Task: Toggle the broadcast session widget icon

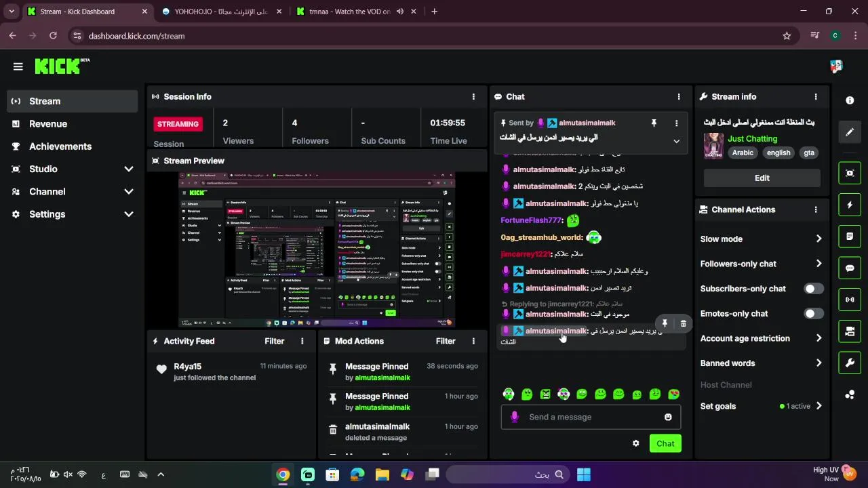Action: point(850,300)
